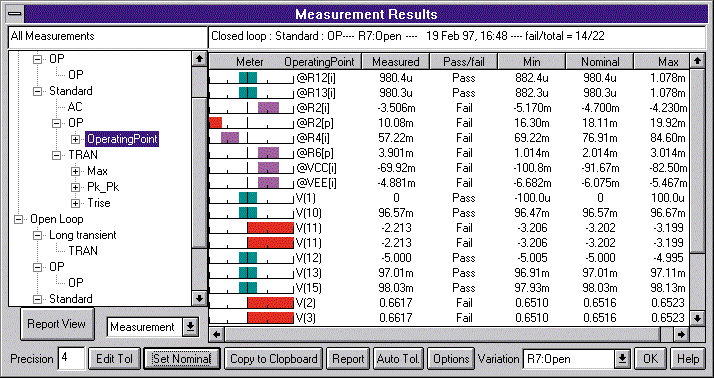Click the red meter bar for @R2[p]
714x378 pixels.
coord(215,122)
